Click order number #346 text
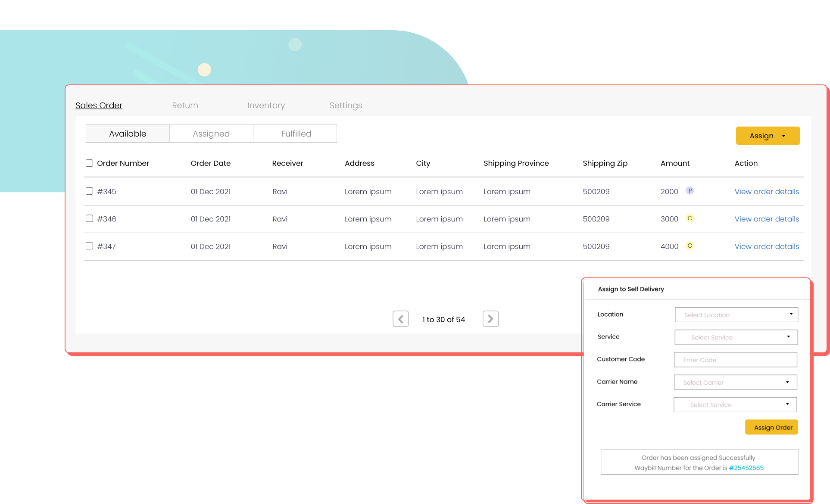This screenshot has width=830, height=504. point(106,219)
